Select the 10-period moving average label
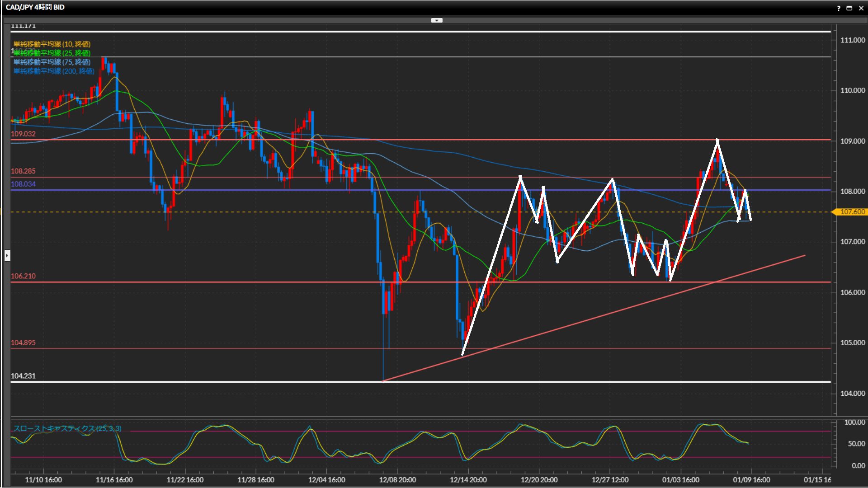 click(x=52, y=44)
